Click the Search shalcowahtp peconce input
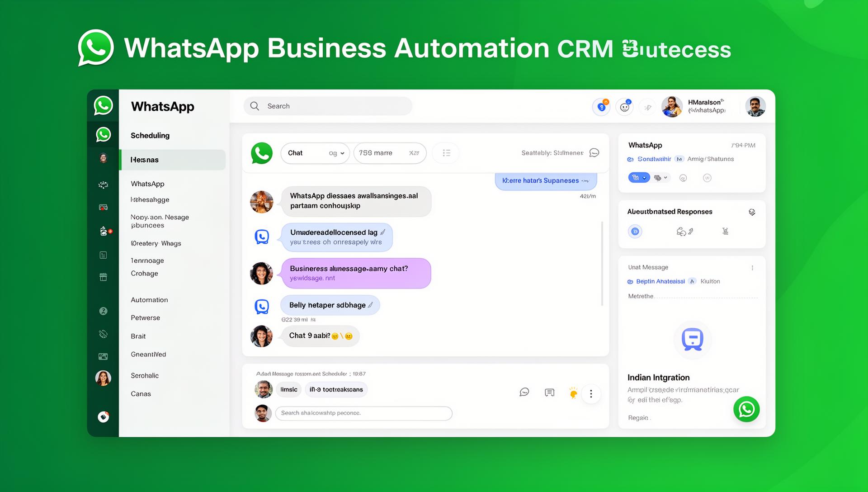The height and width of the screenshot is (492, 868). 364,413
